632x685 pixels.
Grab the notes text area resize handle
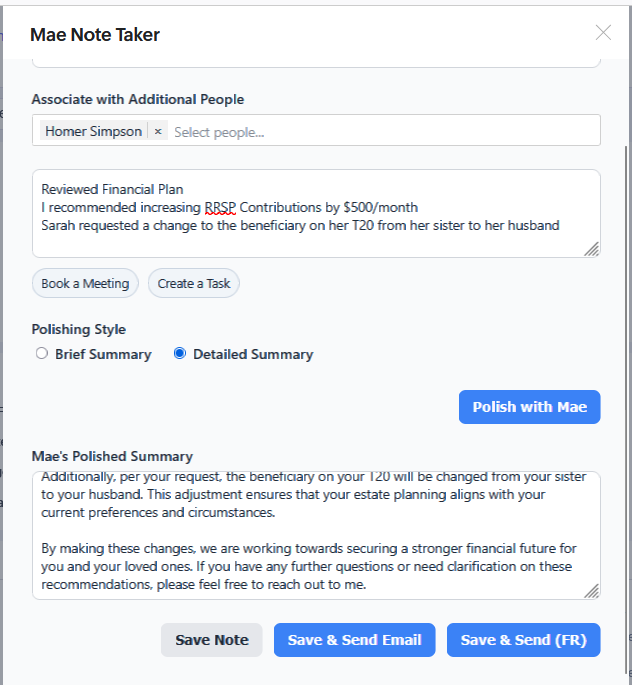pos(592,249)
